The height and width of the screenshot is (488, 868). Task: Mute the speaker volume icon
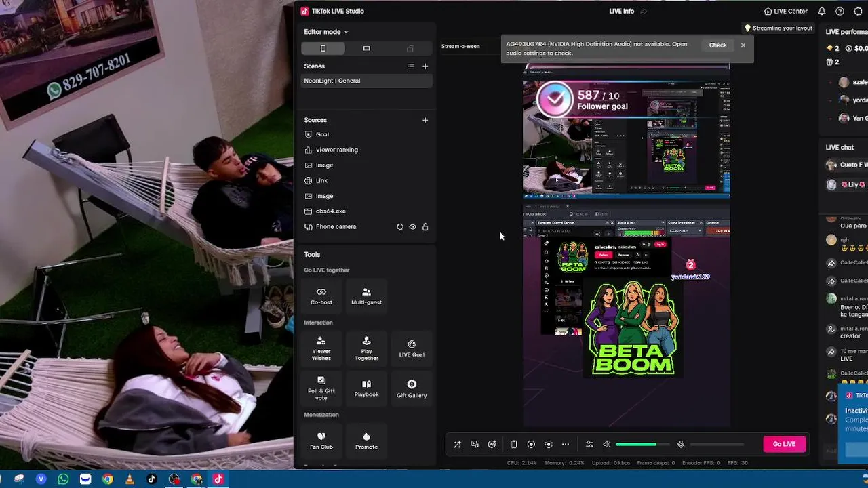click(x=607, y=445)
